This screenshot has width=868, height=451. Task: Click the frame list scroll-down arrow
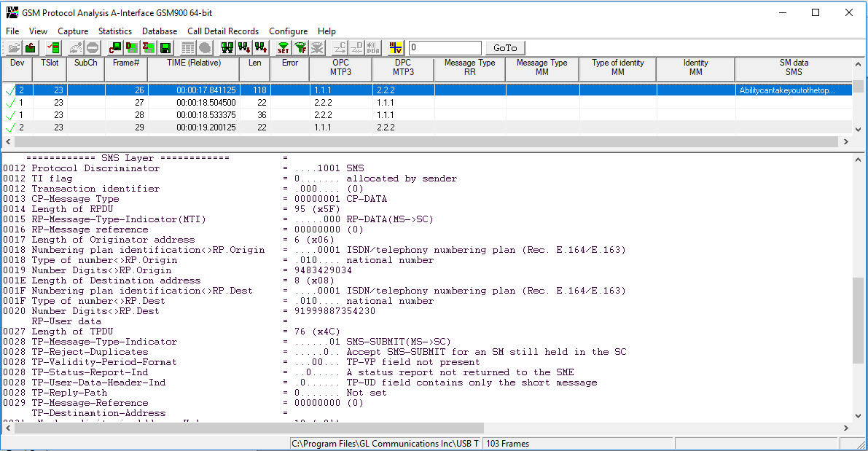click(858, 130)
